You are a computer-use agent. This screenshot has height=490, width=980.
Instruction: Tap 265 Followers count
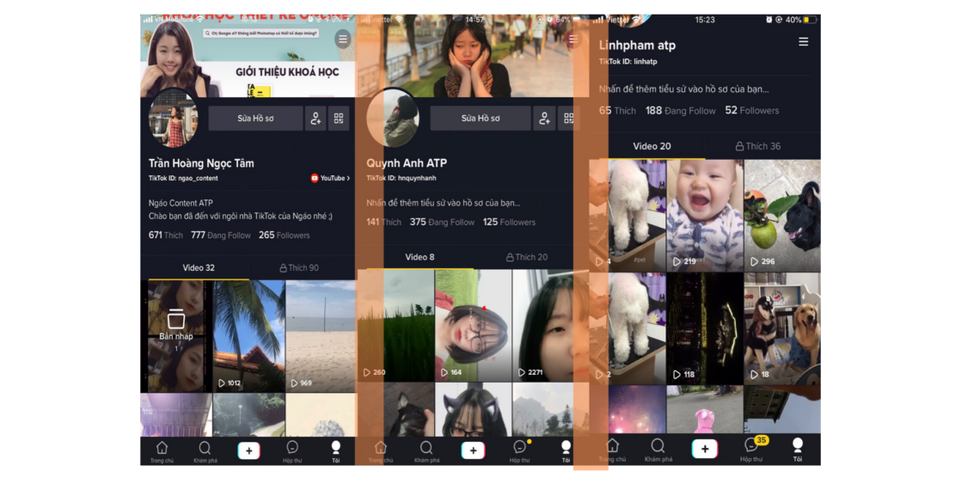click(284, 235)
